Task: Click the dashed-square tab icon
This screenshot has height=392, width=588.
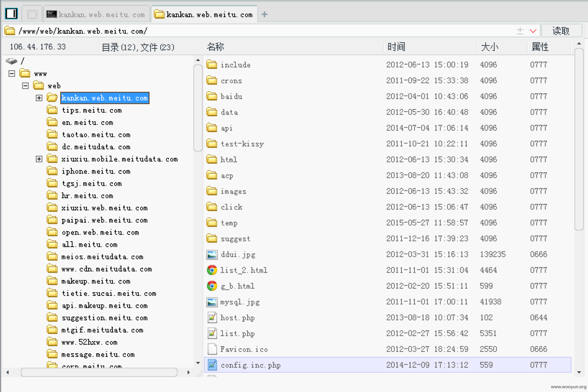Action: click(x=32, y=14)
